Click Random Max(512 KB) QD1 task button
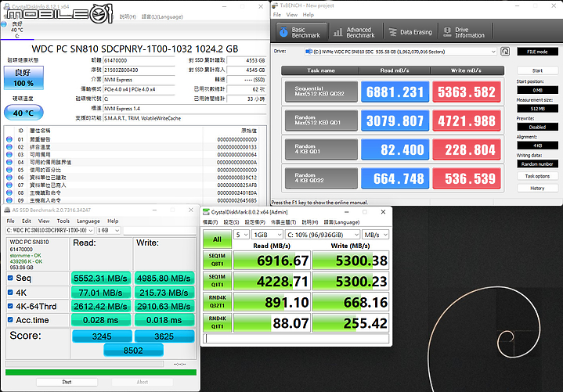Viewport: 563px width, 392px height. 321,120
